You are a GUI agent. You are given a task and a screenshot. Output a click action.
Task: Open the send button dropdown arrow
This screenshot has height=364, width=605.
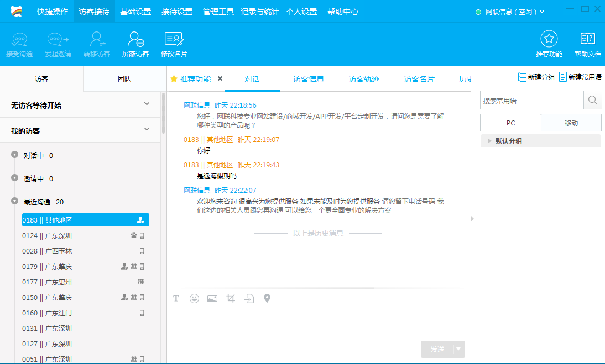click(458, 349)
